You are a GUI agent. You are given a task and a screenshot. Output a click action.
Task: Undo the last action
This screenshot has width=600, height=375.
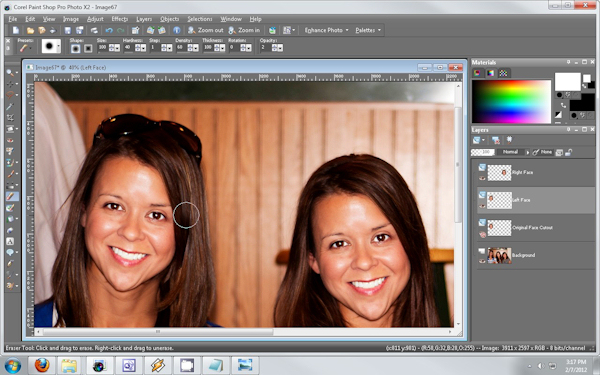[109, 30]
